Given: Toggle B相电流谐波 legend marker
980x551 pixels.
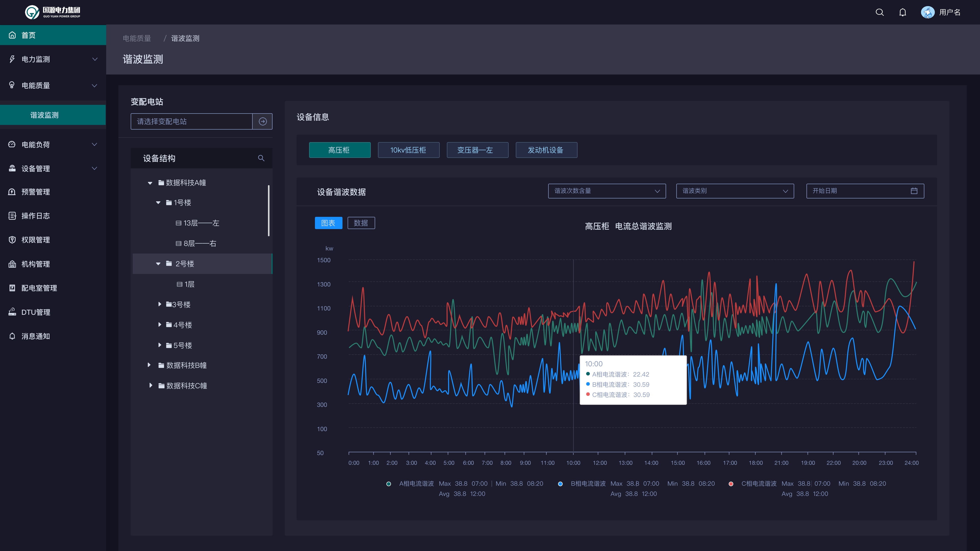Looking at the screenshot, I should [560, 484].
